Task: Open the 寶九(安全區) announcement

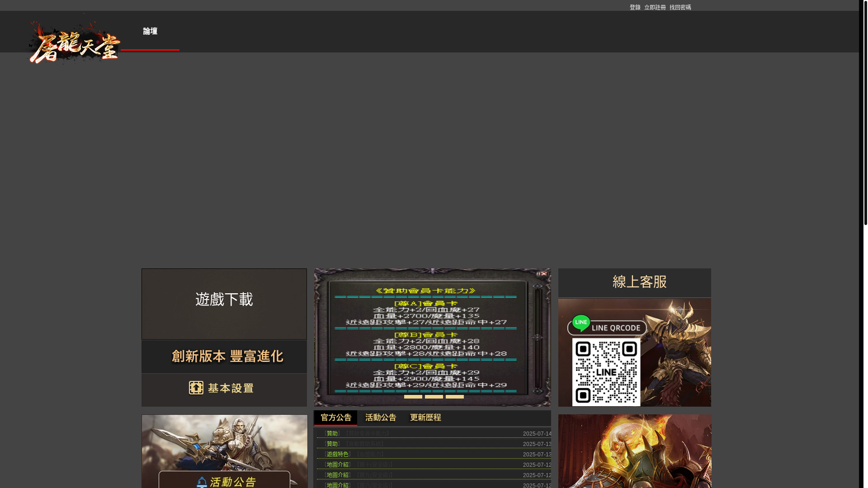Action: point(374,475)
